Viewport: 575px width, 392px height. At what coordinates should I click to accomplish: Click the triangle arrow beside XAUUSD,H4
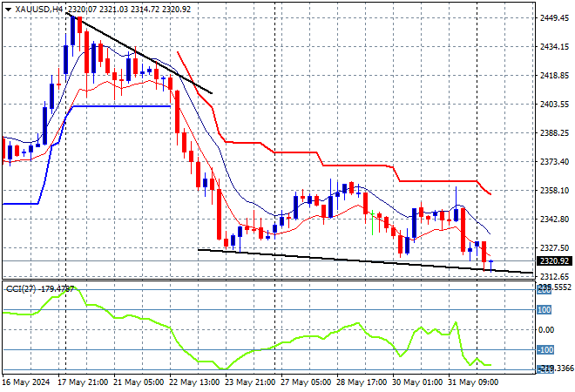click(8, 10)
